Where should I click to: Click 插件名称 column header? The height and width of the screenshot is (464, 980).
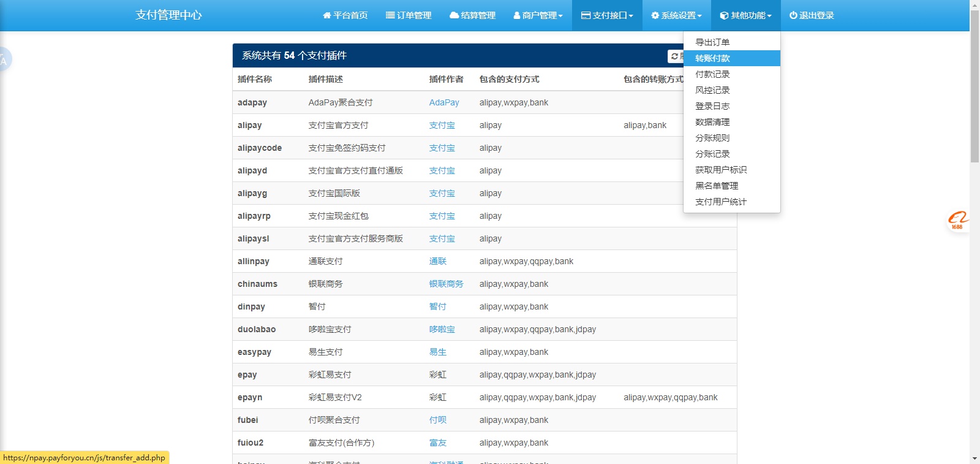click(x=255, y=79)
